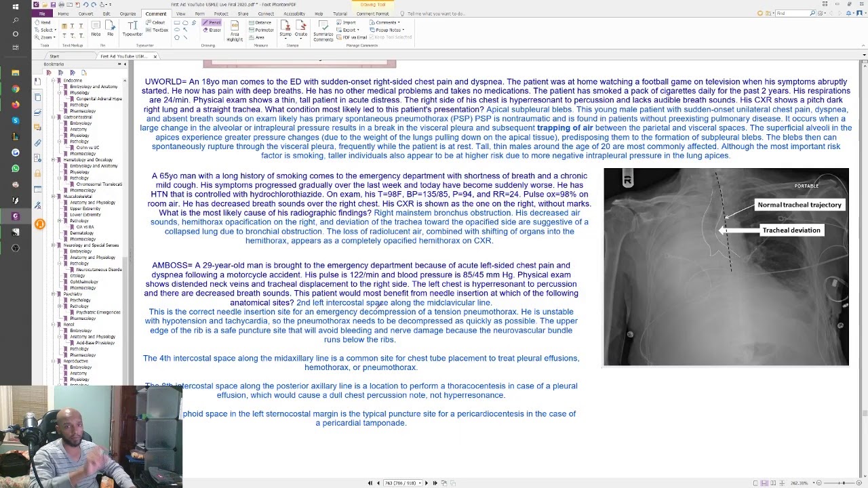This screenshot has width=868, height=488.
Task: Click Import comments
Action: click(345, 22)
